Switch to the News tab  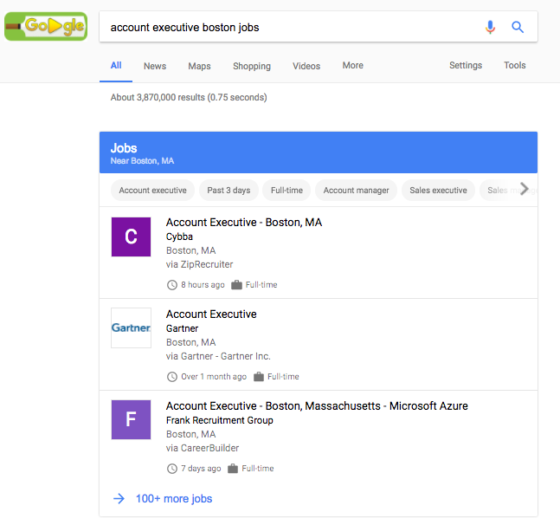click(155, 66)
